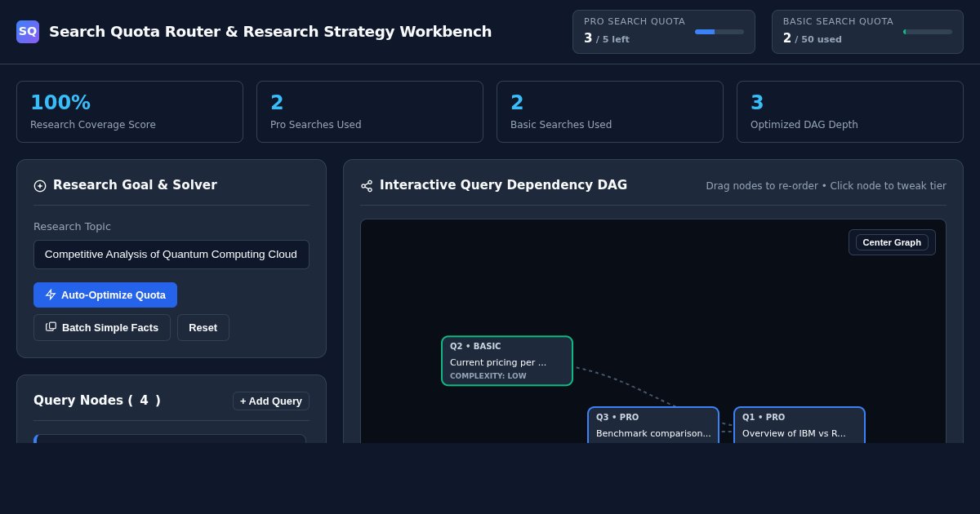The width and height of the screenshot is (980, 514).
Task: Edit the Research Topic input field
Action: tap(171, 255)
